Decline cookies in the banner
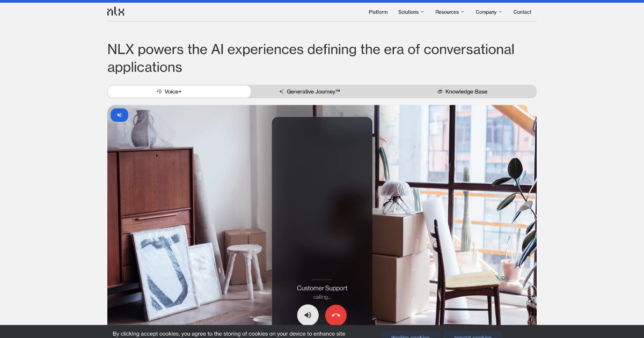This screenshot has width=644, height=338. coord(410,336)
